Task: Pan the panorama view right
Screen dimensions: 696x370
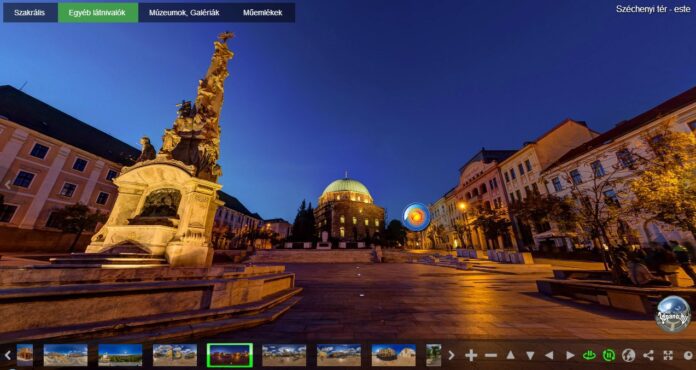Action: click(570, 355)
